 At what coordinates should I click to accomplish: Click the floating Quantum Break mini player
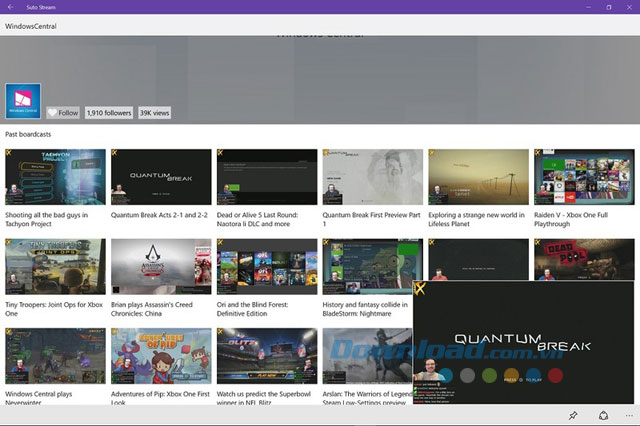click(523, 342)
